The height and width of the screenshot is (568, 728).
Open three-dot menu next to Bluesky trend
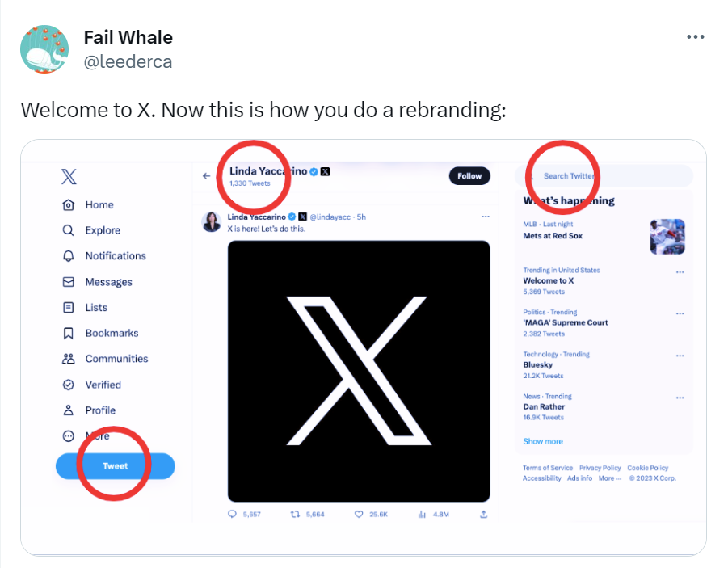point(680,356)
